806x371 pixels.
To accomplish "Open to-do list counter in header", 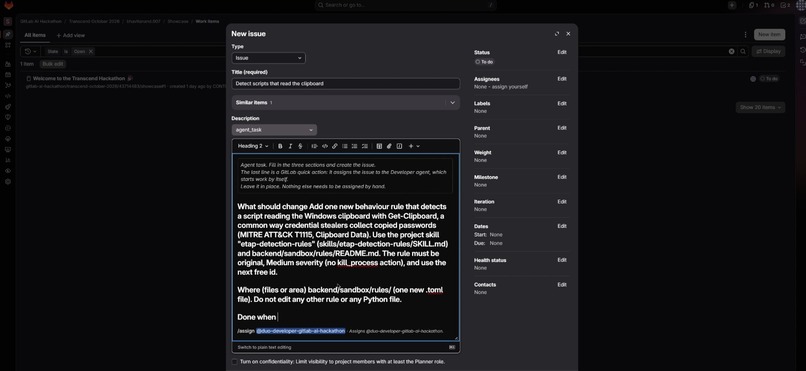I will point(785,5).
